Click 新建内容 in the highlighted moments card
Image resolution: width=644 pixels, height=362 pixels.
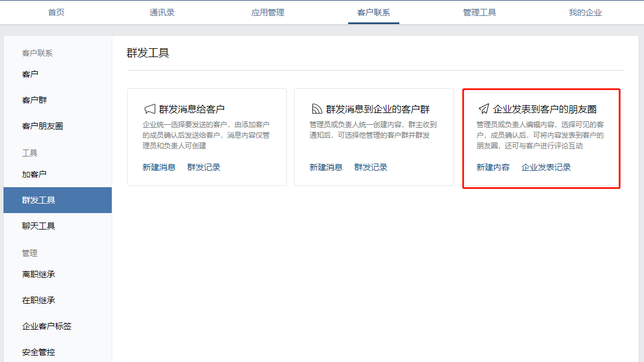coord(493,167)
